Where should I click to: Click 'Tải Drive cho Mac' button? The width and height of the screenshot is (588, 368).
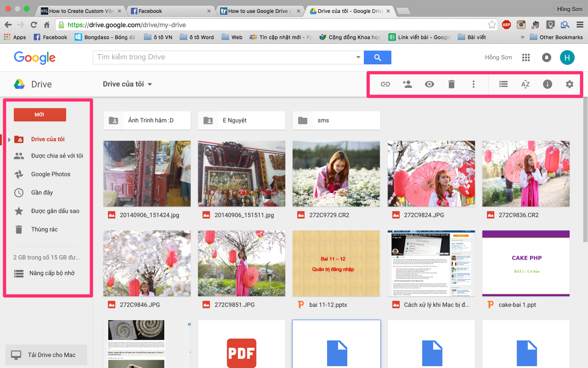(x=46, y=354)
